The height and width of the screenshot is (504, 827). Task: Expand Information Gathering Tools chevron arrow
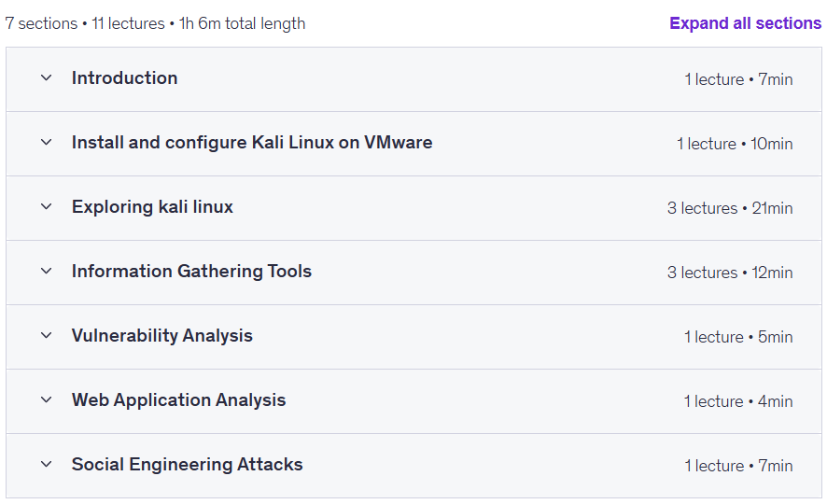47,271
